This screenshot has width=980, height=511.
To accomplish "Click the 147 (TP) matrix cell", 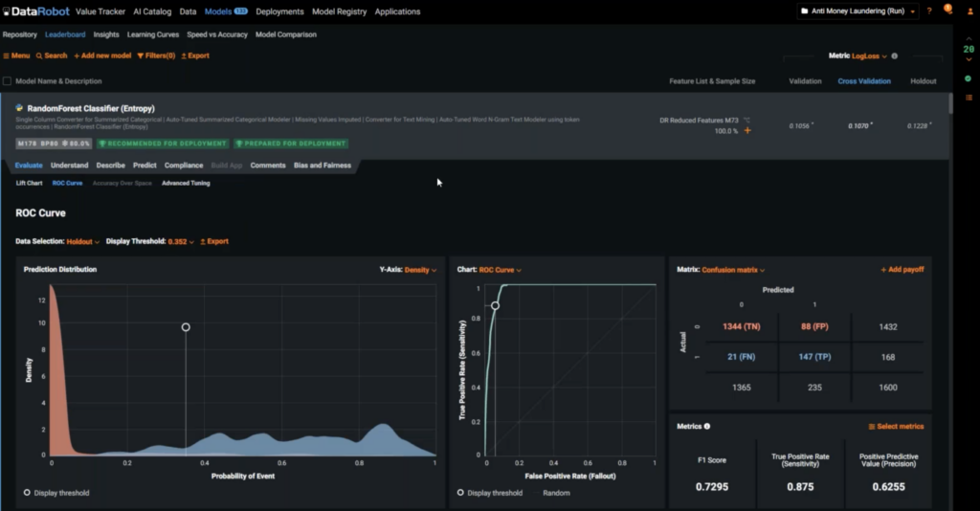I will point(814,357).
